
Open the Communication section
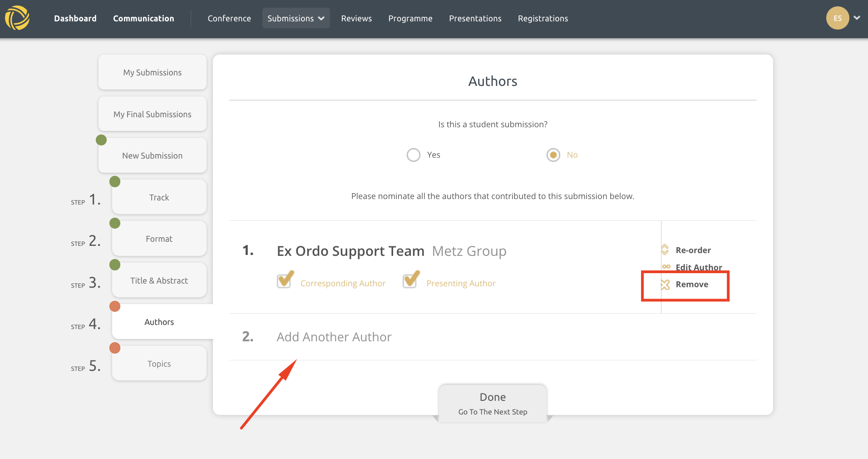tap(143, 18)
